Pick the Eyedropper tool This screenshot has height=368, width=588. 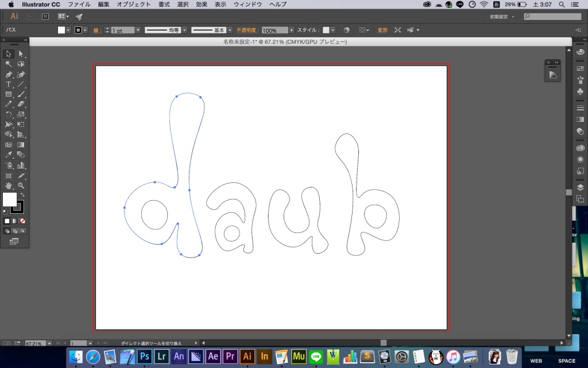coord(9,155)
